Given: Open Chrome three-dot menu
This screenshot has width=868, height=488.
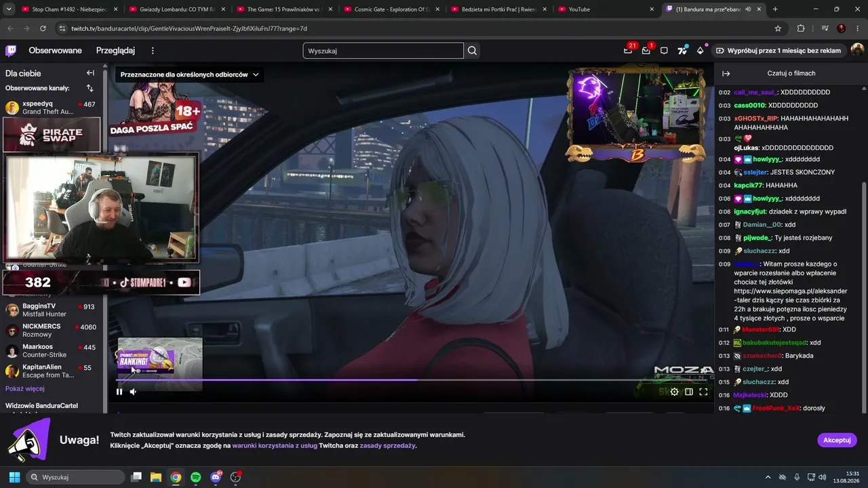Looking at the screenshot, I should coord(858,28).
